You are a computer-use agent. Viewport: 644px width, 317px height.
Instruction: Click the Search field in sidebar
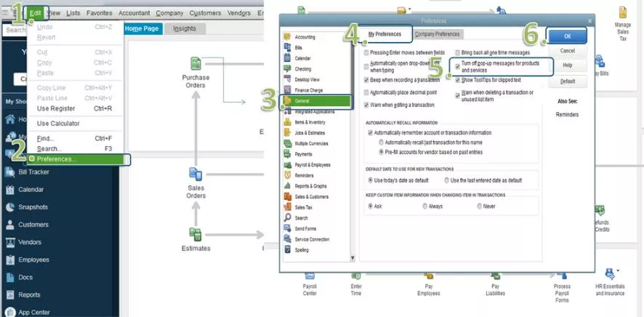tap(15, 30)
